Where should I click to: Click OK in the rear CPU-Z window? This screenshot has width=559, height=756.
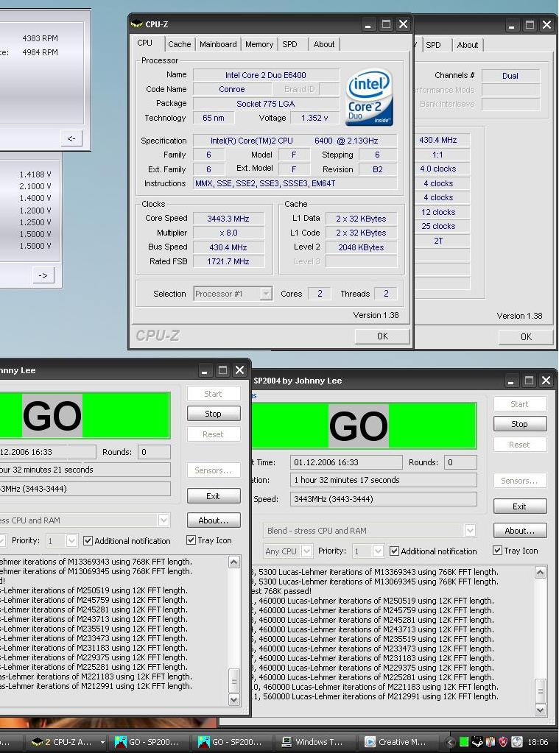(526, 337)
